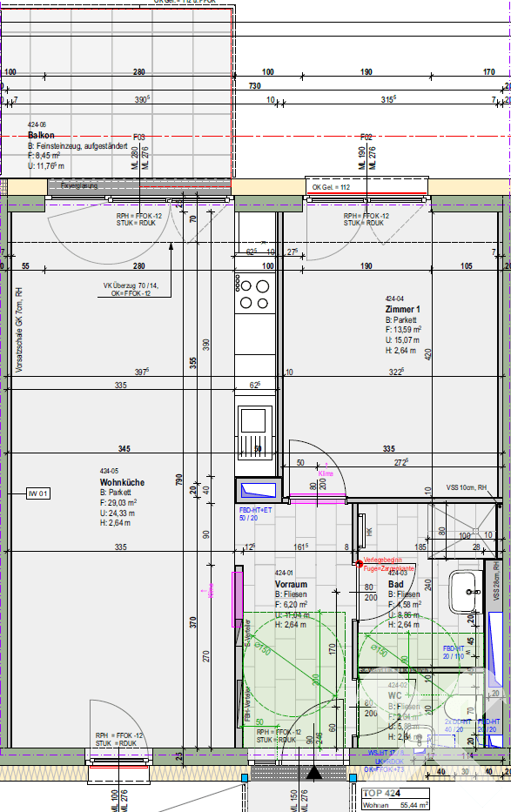Click the 'WC' room name
Screen dimensions: 511x812
[394, 695]
